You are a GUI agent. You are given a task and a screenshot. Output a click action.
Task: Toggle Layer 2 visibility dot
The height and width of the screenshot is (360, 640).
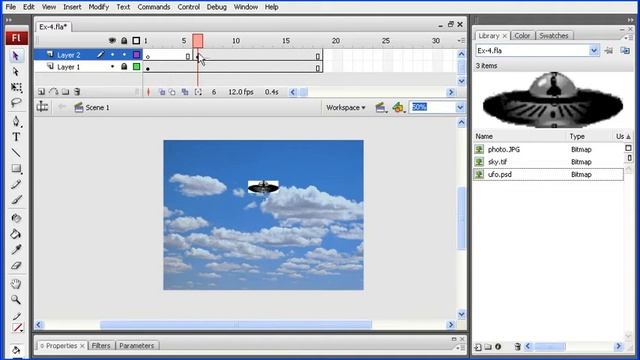[x=112, y=55]
